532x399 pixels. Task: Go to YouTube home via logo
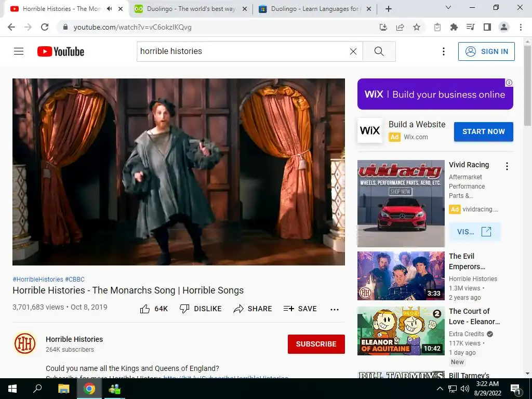61,51
